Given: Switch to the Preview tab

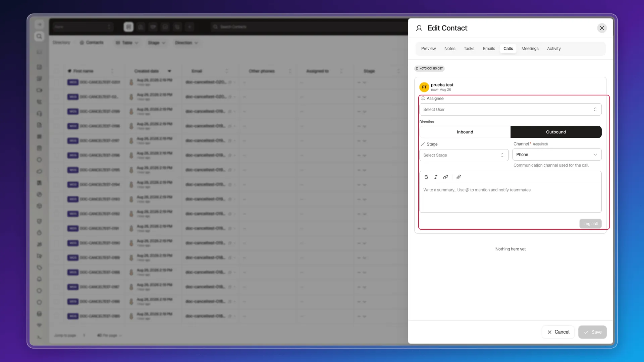Looking at the screenshot, I should 428,49.
